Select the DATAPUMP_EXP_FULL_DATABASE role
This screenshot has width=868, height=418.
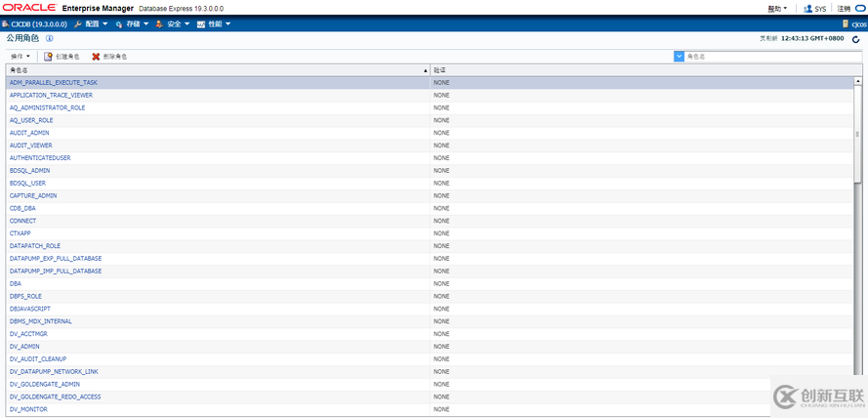click(56, 259)
